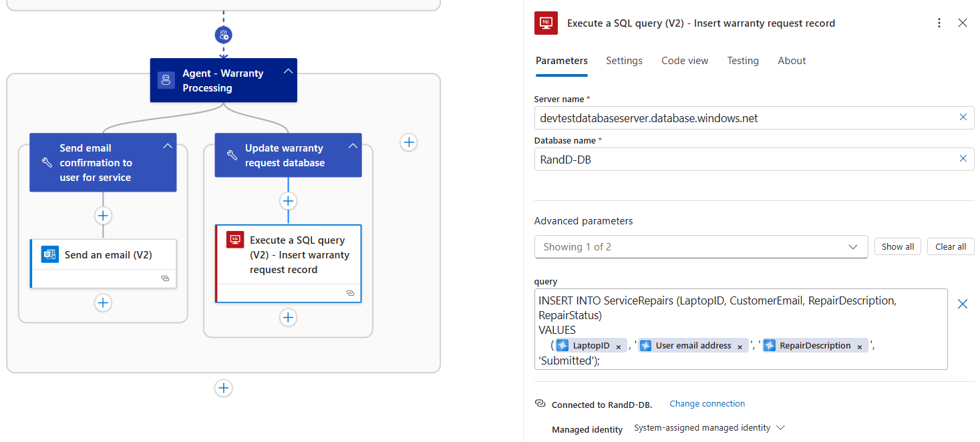The height and width of the screenshot is (442, 980).
Task: Open the Settings tab
Action: click(x=623, y=61)
